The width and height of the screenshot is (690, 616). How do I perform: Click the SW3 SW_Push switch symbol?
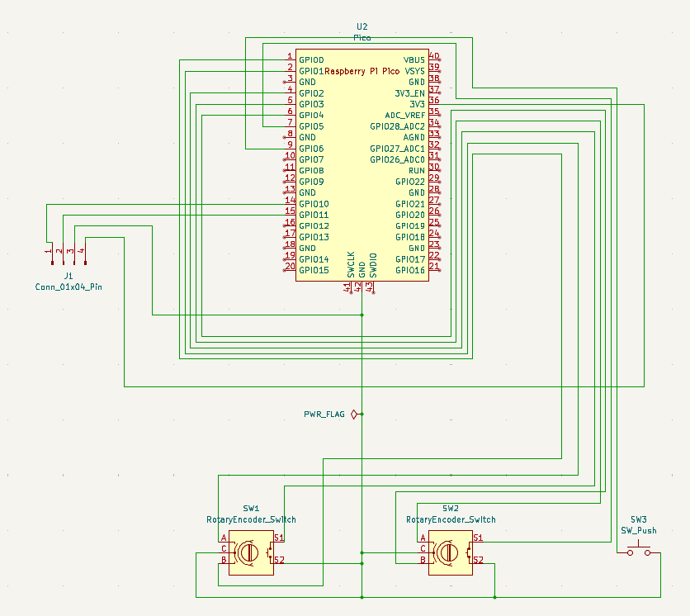[x=637, y=547]
